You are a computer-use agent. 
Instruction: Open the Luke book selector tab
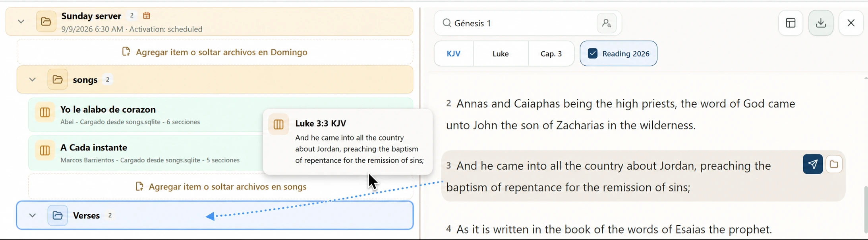tap(501, 53)
